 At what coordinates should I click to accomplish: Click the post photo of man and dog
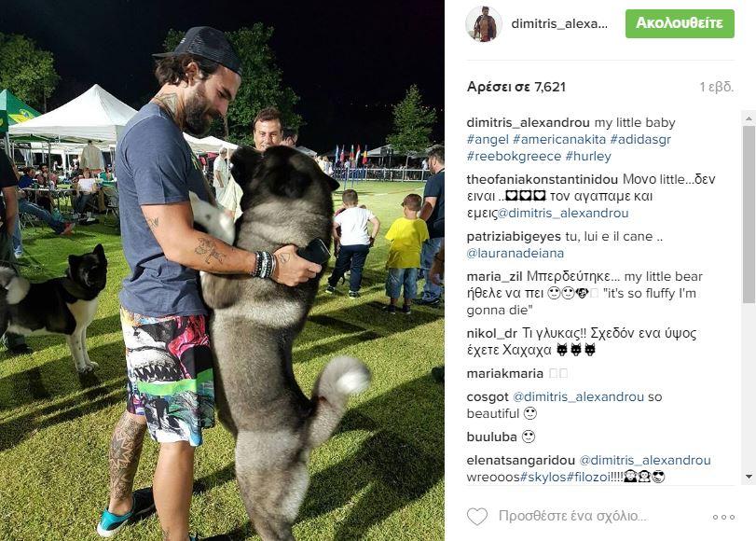(222, 270)
